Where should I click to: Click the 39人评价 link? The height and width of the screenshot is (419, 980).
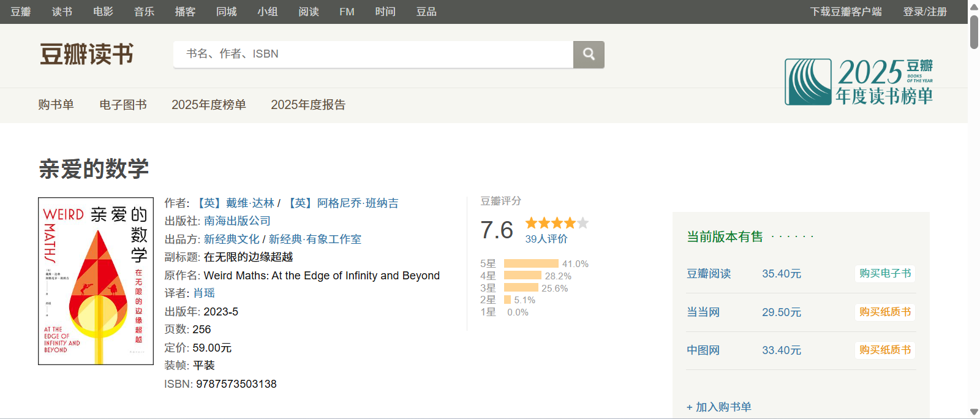(546, 239)
